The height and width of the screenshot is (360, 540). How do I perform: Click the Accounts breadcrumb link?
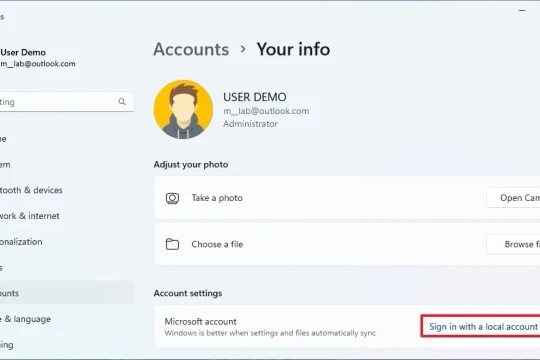[x=191, y=49]
